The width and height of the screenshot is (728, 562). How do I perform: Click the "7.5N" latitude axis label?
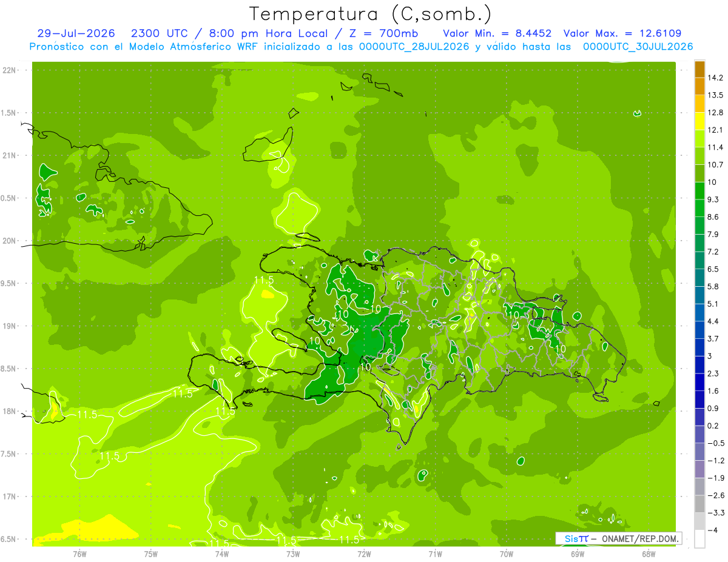(9, 454)
